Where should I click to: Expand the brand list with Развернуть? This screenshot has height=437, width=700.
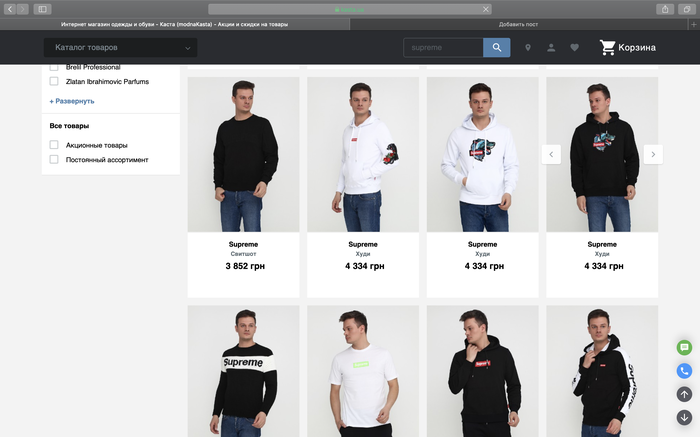[72, 101]
